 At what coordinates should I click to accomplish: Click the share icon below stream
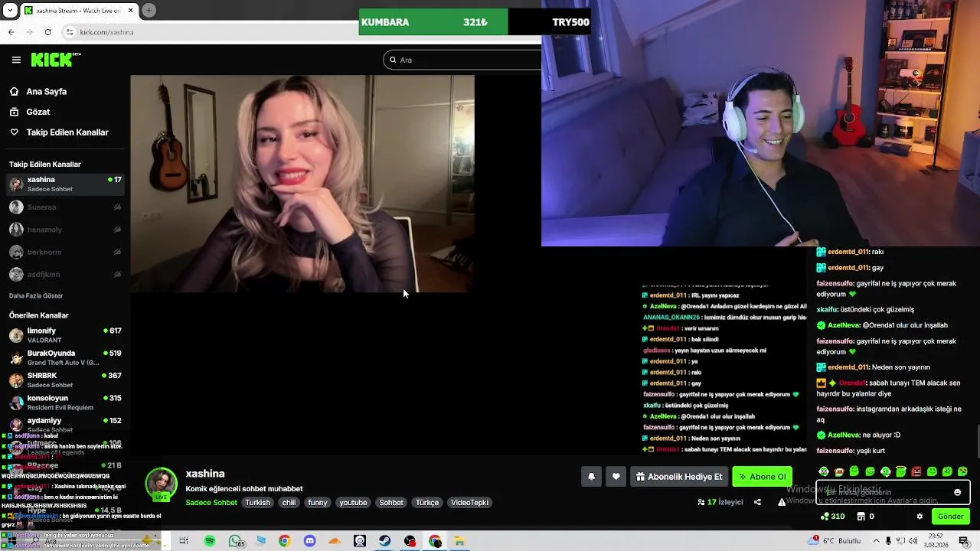(x=757, y=502)
